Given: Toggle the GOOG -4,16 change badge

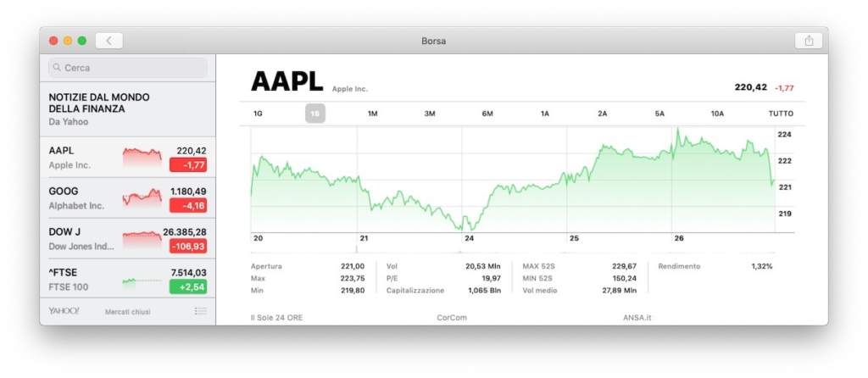Looking at the screenshot, I should click(x=188, y=205).
